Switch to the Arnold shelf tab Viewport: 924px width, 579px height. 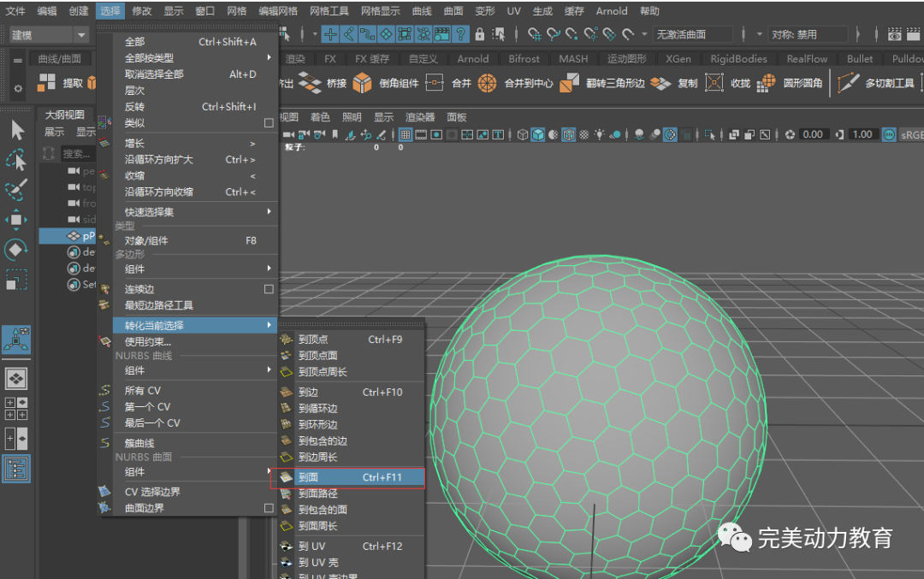point(472,59)
